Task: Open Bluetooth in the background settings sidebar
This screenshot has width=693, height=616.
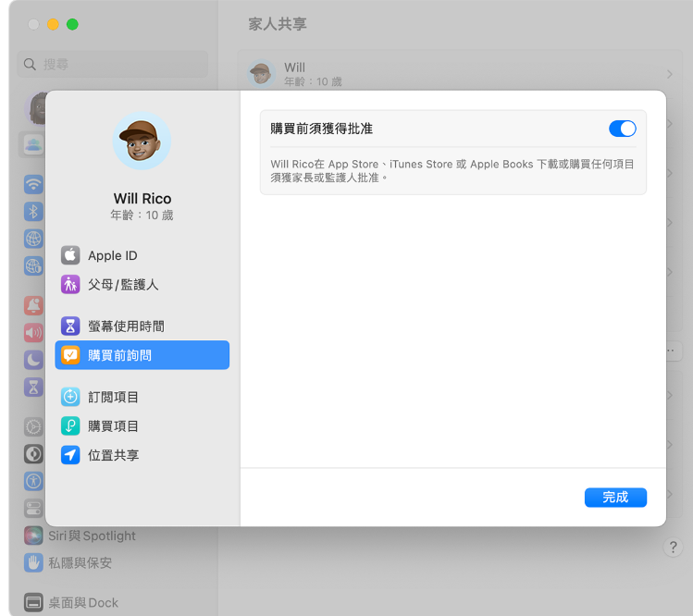Action: [x=33, y=212]
